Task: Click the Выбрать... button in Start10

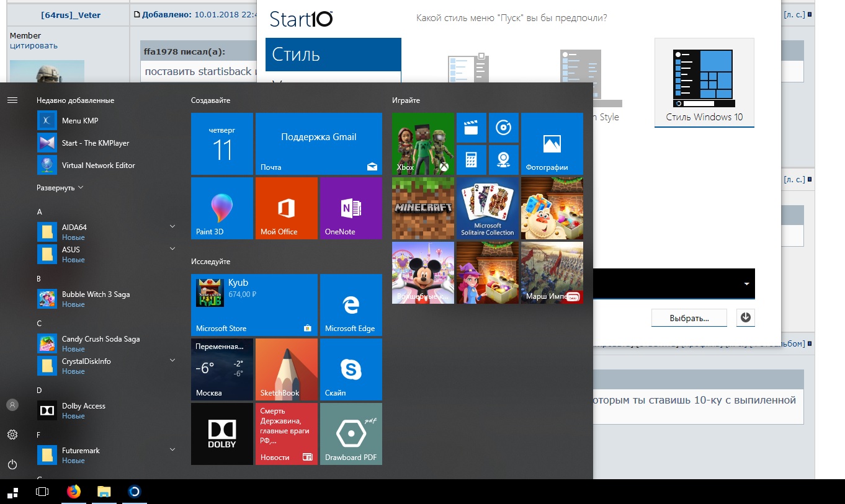Action: coord(689,318)
